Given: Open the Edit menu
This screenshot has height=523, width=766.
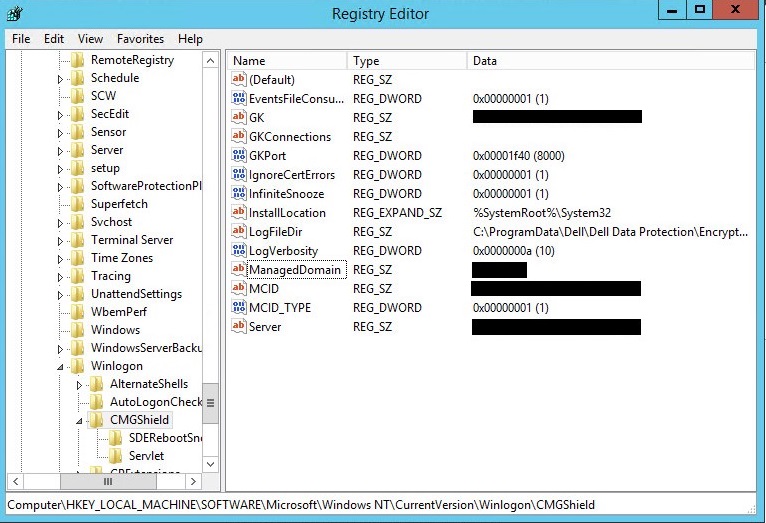Looking at the screenshot, I should (x=54, y=39).
